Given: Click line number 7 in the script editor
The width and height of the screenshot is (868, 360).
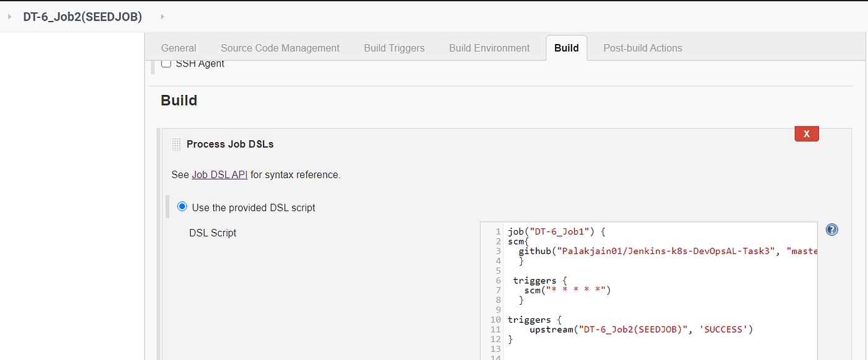Looking at the screenshot, I should coord(498,290).
